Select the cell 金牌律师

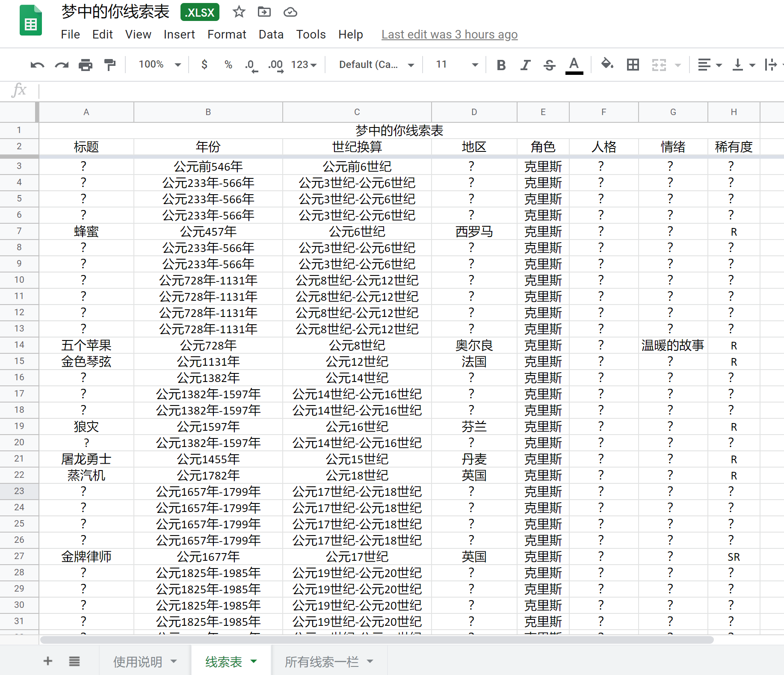coord(86,557)
